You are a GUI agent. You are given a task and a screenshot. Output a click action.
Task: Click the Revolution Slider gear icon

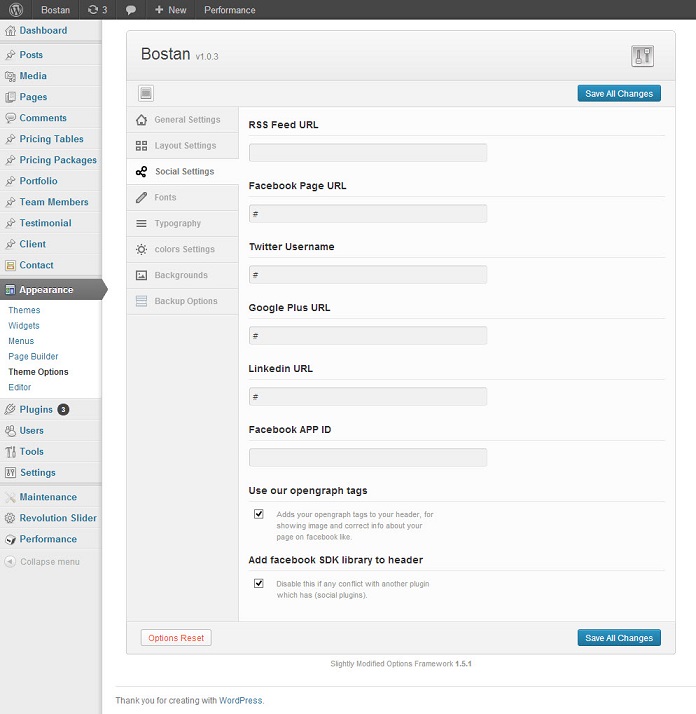[x=10, y=518]
